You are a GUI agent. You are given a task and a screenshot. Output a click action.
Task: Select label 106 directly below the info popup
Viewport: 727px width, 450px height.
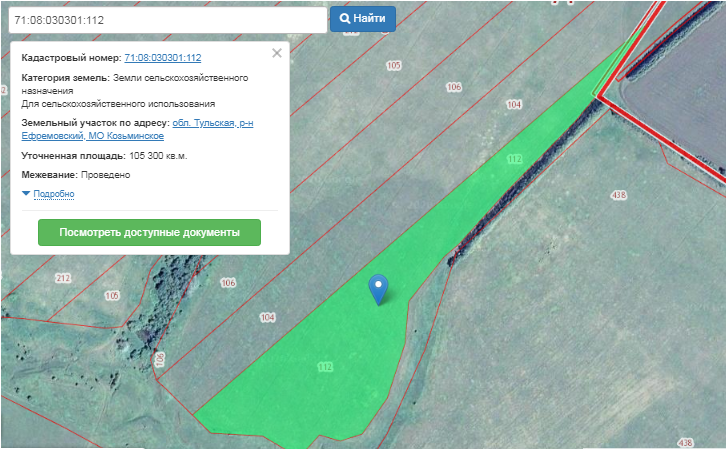(x=228, y=283)
